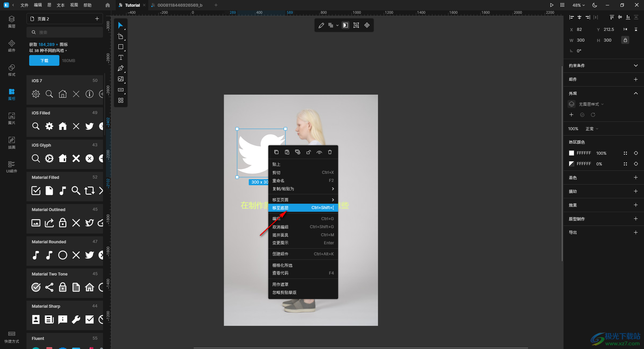The image size is (644, 349).
Task: Open the mask tool dropdown arrow
Action: 337,26
